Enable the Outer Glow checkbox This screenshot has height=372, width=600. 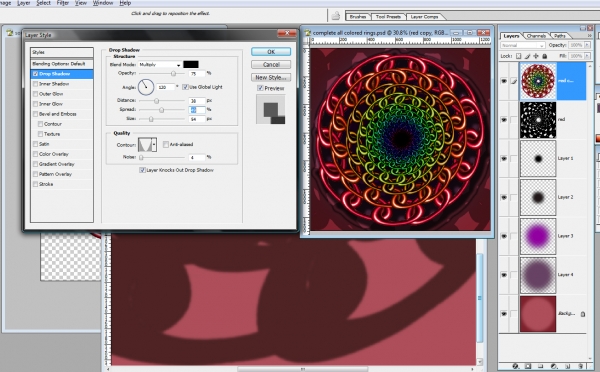(36, 94)
